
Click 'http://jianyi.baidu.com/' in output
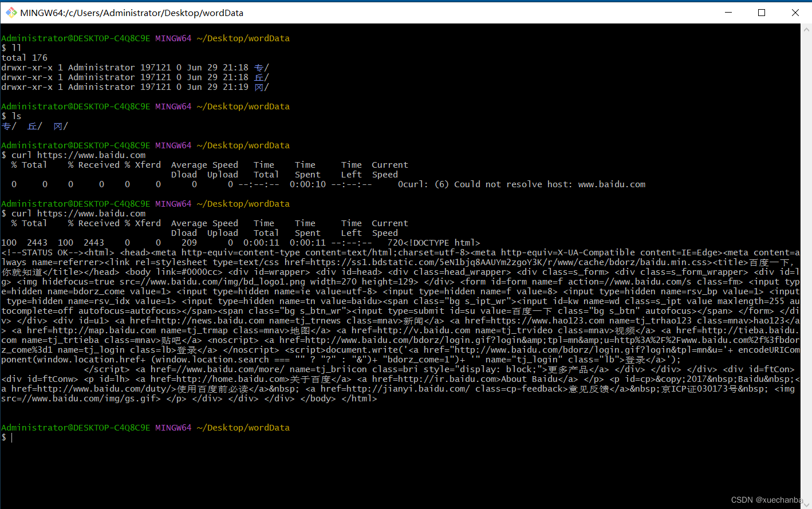tap(408, 389)
